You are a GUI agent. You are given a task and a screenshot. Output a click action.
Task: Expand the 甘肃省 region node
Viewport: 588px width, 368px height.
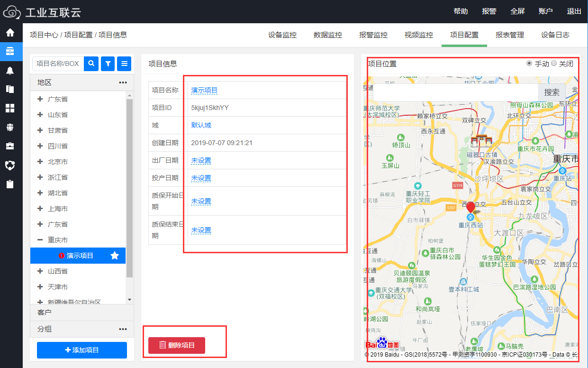click(40, 130)
